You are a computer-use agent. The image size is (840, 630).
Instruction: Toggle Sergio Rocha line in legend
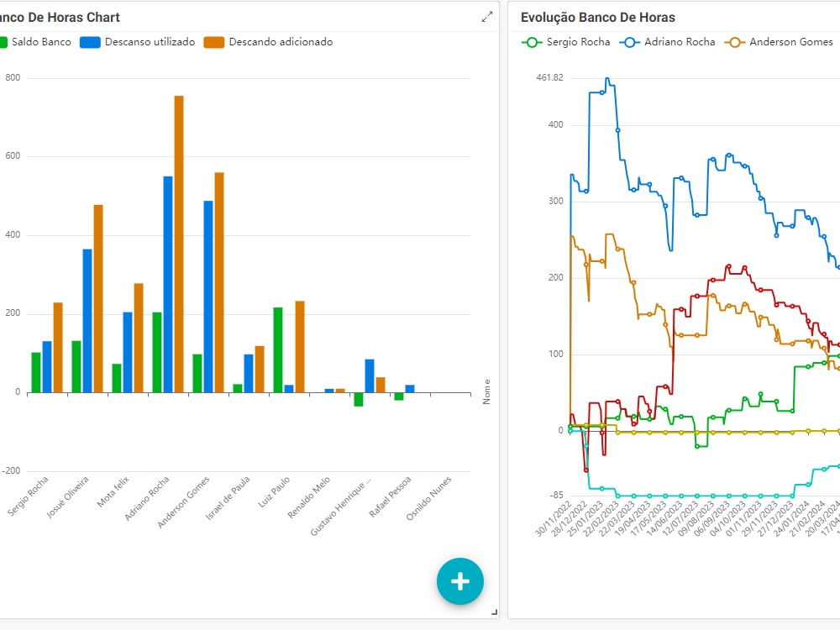(565, 42)
